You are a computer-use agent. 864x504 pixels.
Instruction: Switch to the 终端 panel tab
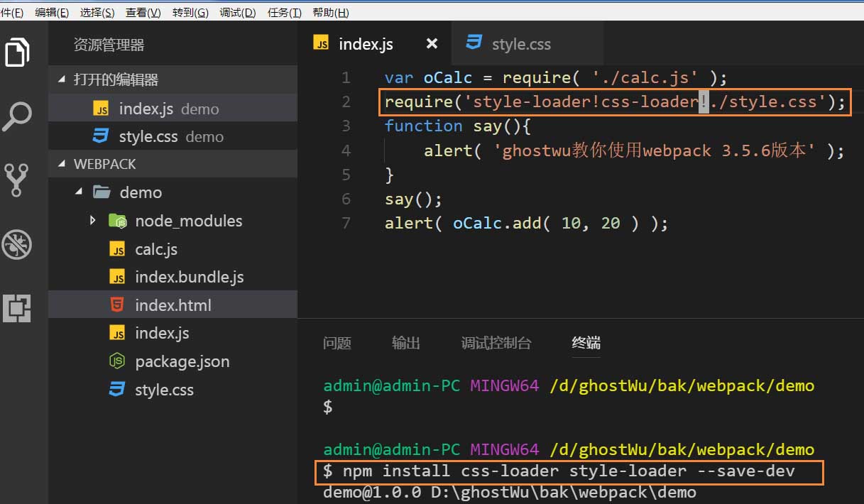coord(586,344)
